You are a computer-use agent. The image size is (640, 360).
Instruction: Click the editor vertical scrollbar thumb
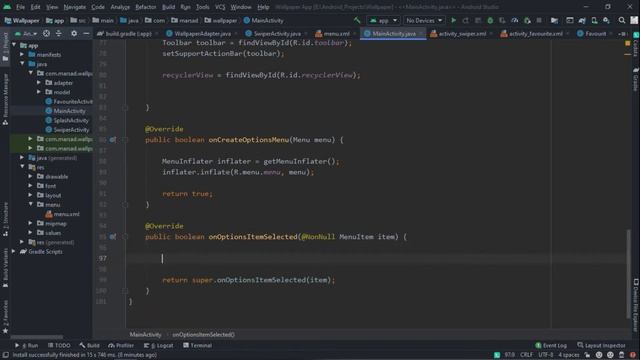pyautogui.click(x=629, y=274)
